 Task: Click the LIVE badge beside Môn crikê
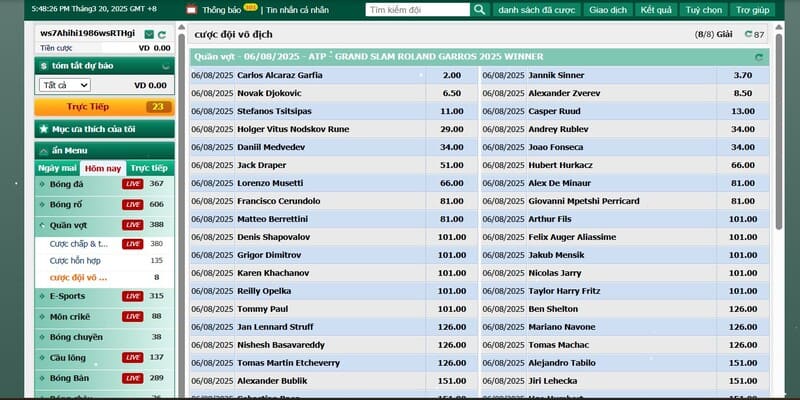(132, 317)
